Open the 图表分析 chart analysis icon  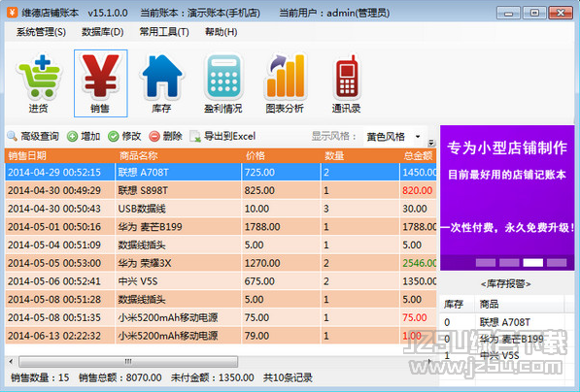coord(285,83)
